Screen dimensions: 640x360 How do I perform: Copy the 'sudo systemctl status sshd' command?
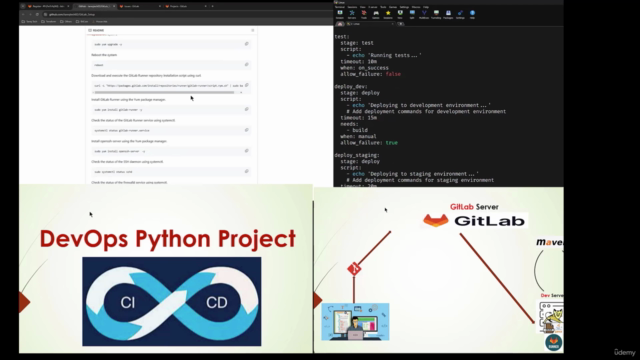click(x=247, y=171)
